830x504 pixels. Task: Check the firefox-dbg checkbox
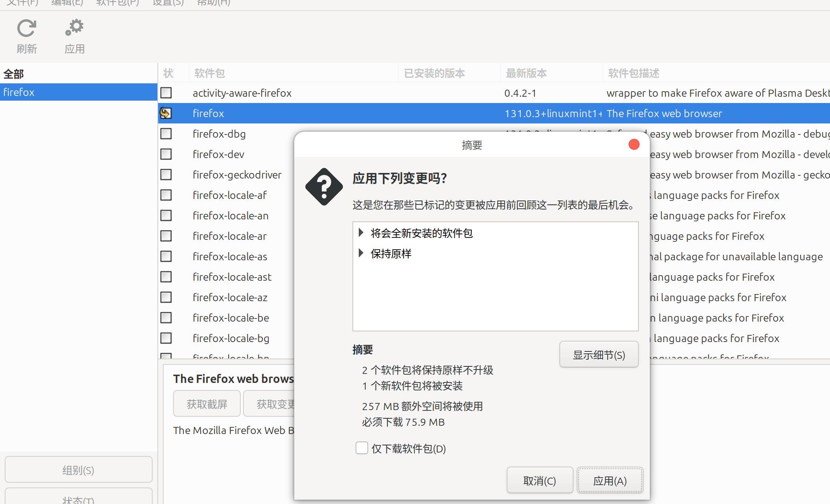pos(166,134)
